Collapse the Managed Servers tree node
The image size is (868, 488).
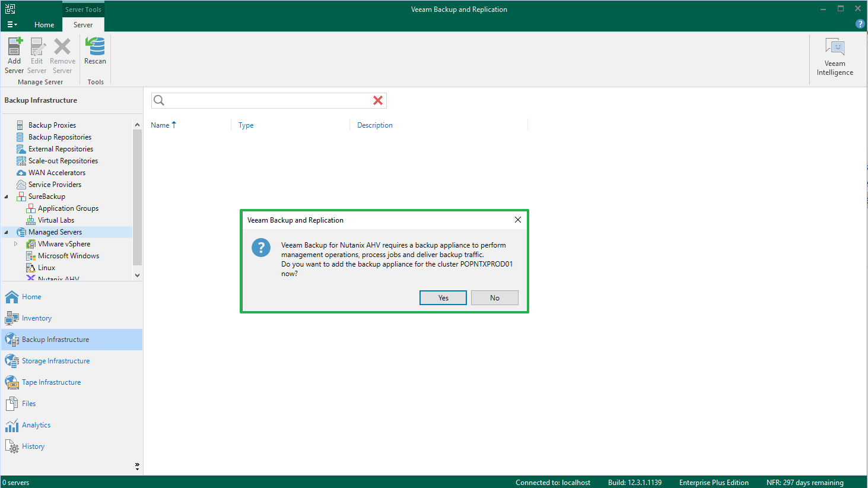(7, 232)
